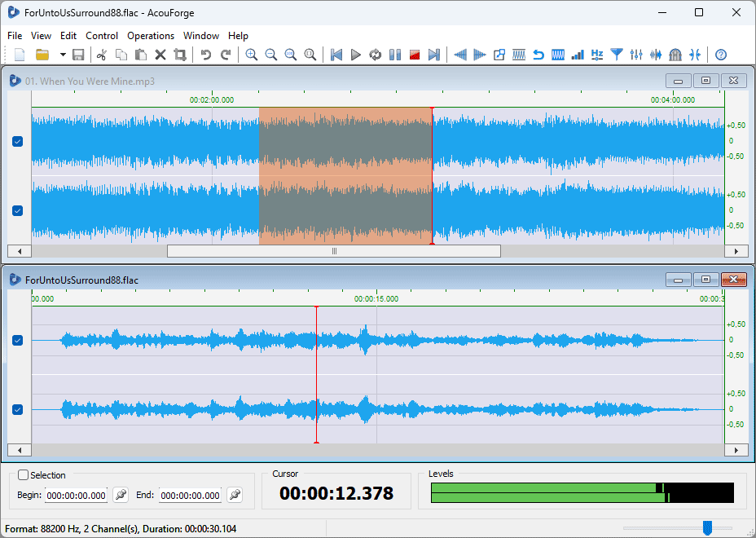Open the Edit menu
Viewport: 756px width, 538px height.
click(68, 36)
